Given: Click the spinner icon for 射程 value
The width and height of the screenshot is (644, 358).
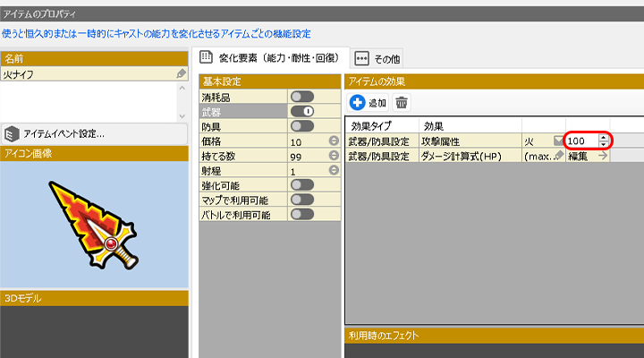Looking at the screenshot, I should [333, 170].
